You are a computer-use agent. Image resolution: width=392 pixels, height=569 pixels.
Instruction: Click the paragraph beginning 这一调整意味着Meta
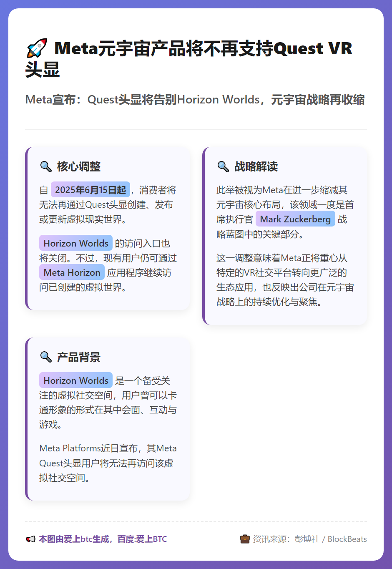click(285, 280)
